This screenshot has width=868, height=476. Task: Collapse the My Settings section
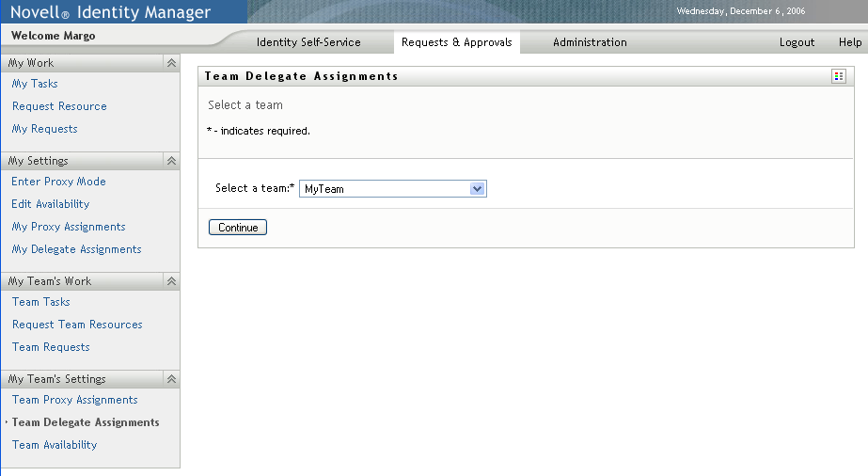click(x=171, y=161)
